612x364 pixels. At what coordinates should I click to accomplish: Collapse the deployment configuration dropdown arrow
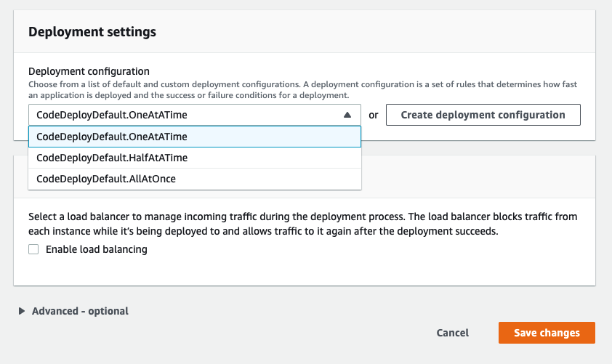pos(347,115)
